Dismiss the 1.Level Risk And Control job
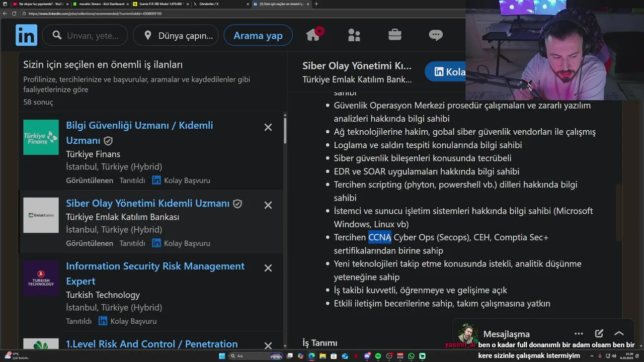The width and height of the screenshot is (644, 362). tap(268, 345)
